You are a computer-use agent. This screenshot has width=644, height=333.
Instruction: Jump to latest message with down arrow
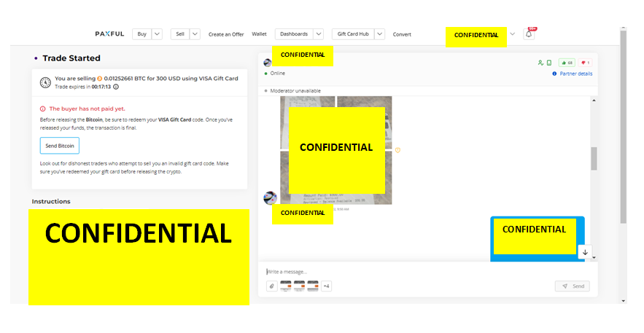point(585,252)
